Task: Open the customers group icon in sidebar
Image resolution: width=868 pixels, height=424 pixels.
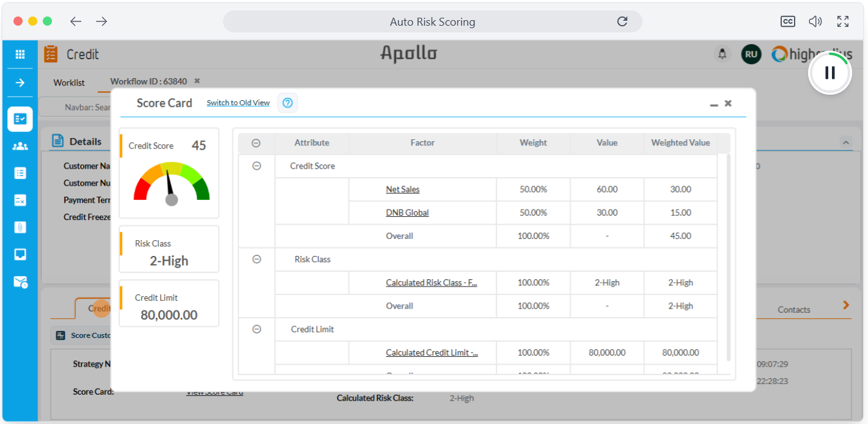Action: (x=20, y=146)
